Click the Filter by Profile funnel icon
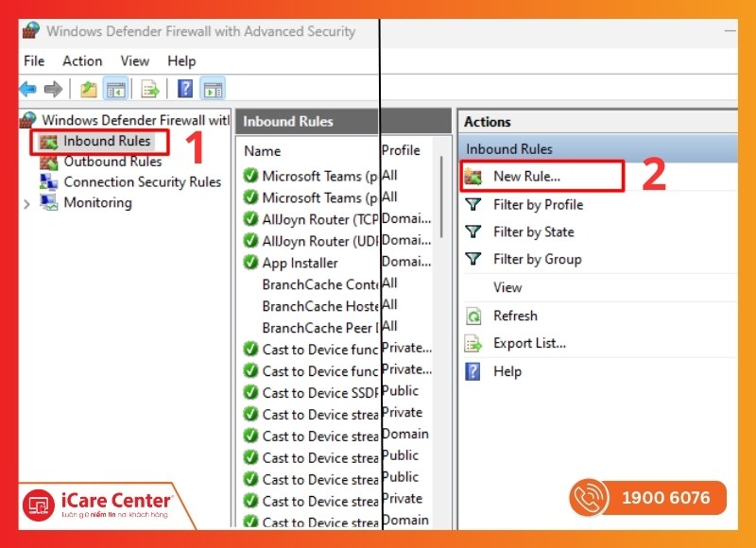Image resolution: width=756 pixels, height=548 pixels. [473, 204]
